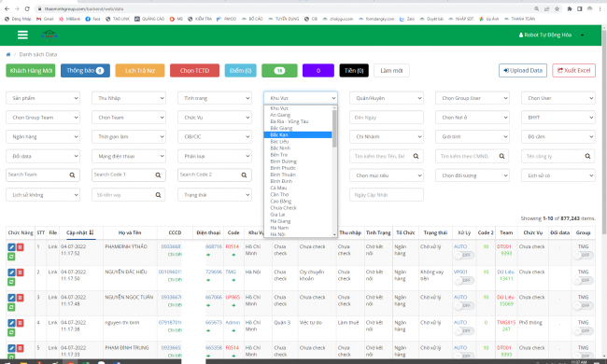Expand Robot Tự Động Hóa user menu
Image resolution: width=607 pixels, height=364 pixels.
[x=551, y=35]
